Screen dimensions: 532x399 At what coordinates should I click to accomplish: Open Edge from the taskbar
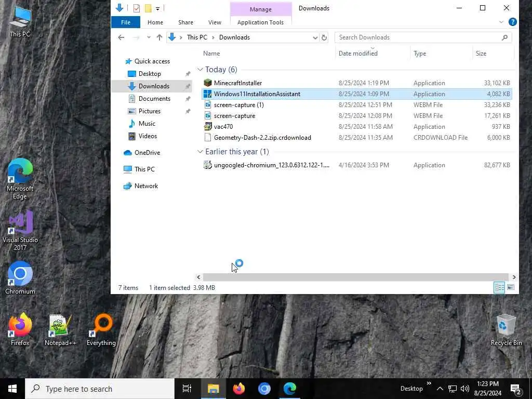290,389
